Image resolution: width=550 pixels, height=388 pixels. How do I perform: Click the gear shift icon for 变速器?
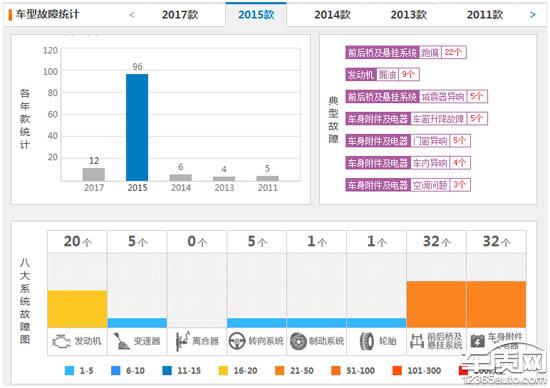(122, 341)
